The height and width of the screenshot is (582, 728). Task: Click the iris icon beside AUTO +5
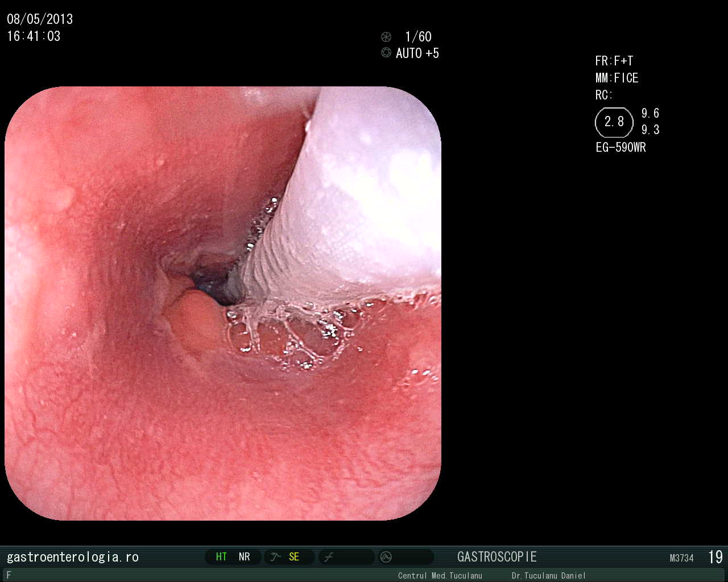pos(386,53)
